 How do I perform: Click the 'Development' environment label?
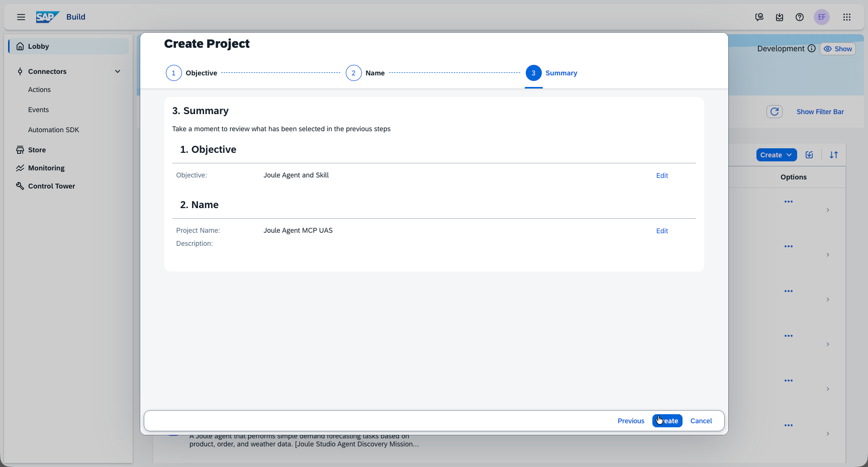(x=781, y=48)
